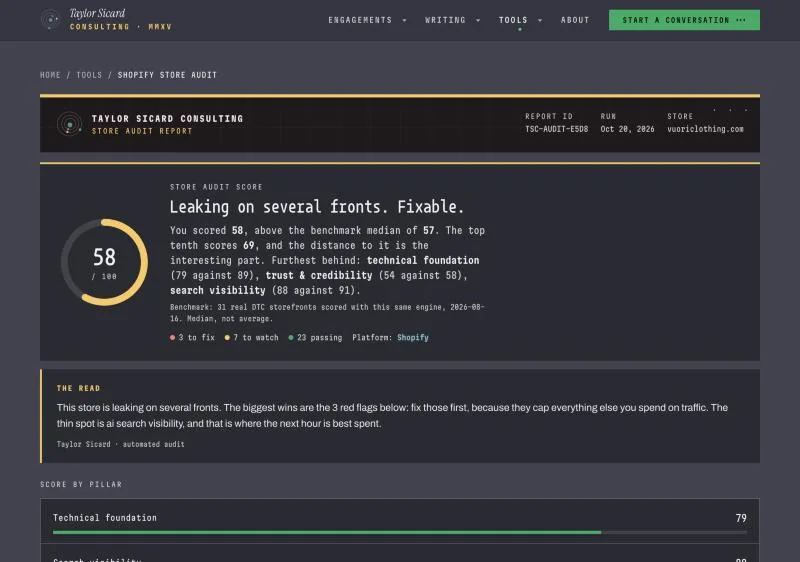
Task: Click Shopify Store Audit breadcrumb
Action: tap(167, 75)
